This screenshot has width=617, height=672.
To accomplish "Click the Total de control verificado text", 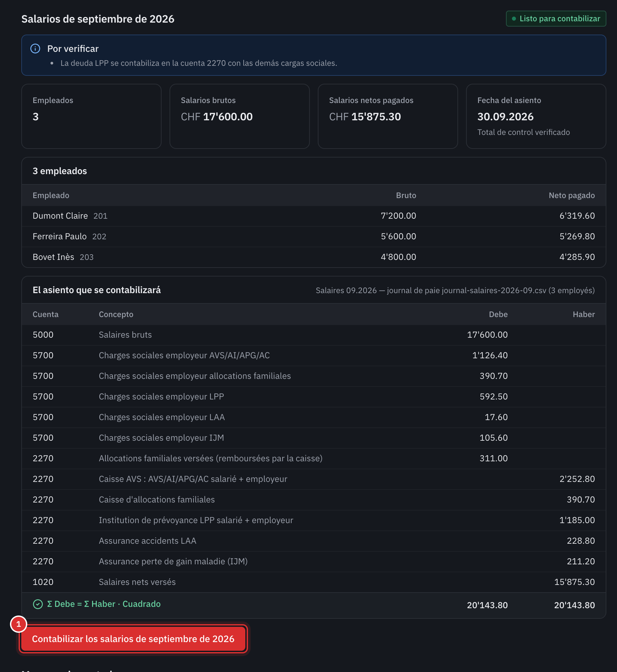I will click(523, 133).
